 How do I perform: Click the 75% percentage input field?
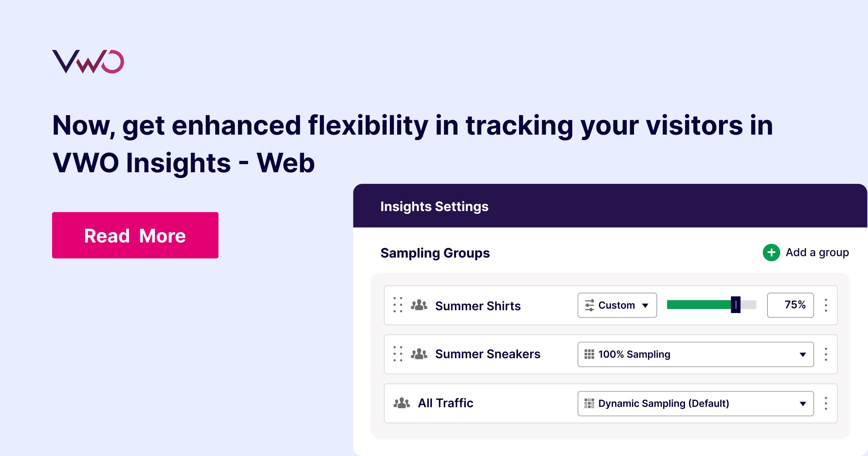(791, 305)
